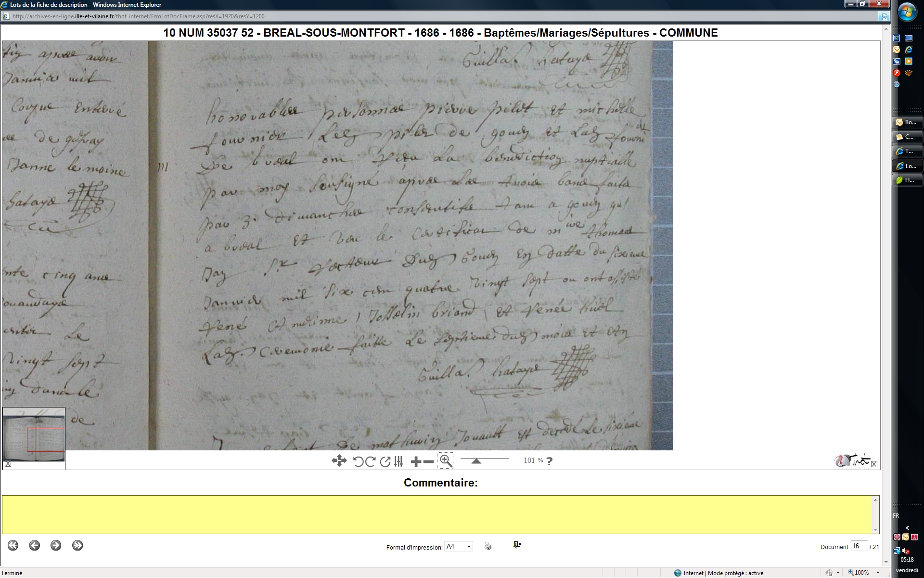Rotate the document image clockwise
Screen dimensions: 924x578
[x=371, y=461]
